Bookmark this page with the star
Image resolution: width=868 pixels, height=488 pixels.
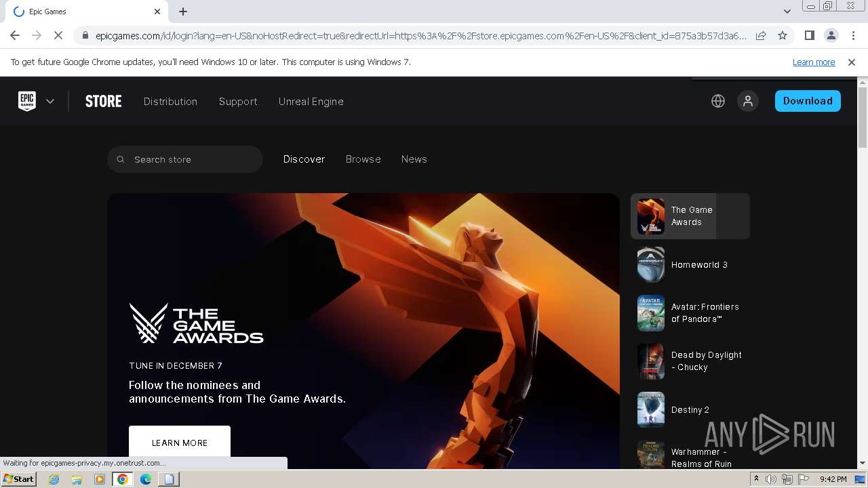pyautogui.click(x=783, y=35)
